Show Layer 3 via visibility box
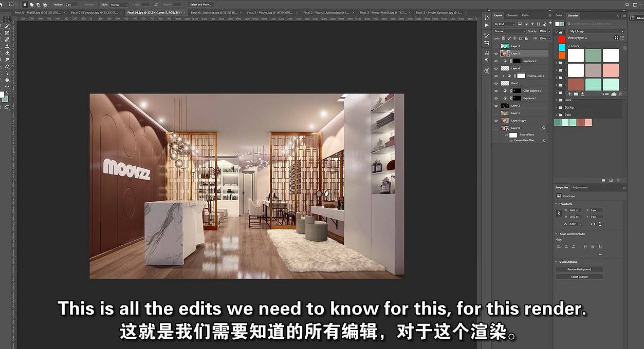The width and height of the screenshot is (644, 349). [x=496, y=46]
